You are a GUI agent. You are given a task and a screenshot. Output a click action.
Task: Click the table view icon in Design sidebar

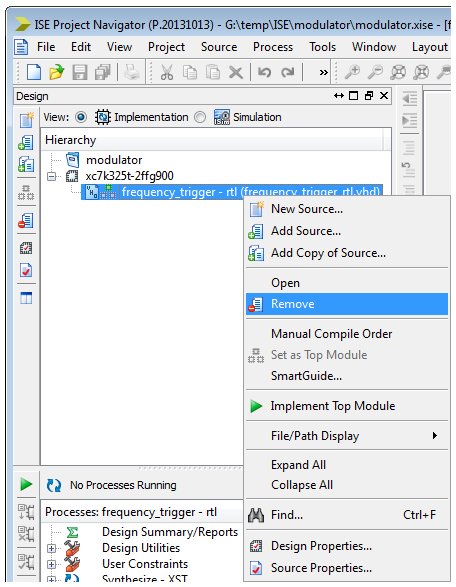click(x=26, y=298)
